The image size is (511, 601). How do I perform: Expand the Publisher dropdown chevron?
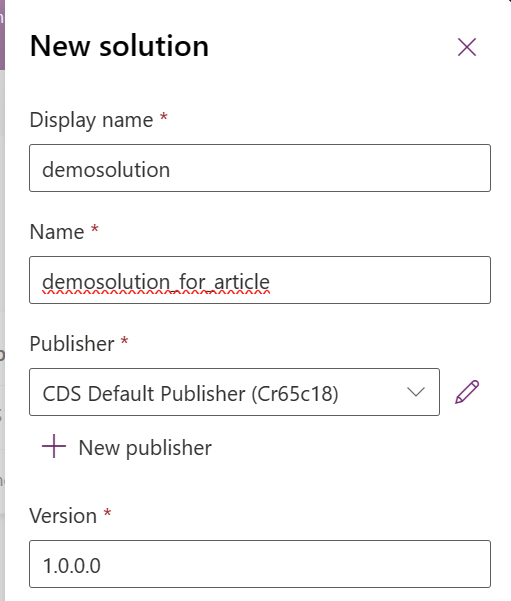point(416,392)
